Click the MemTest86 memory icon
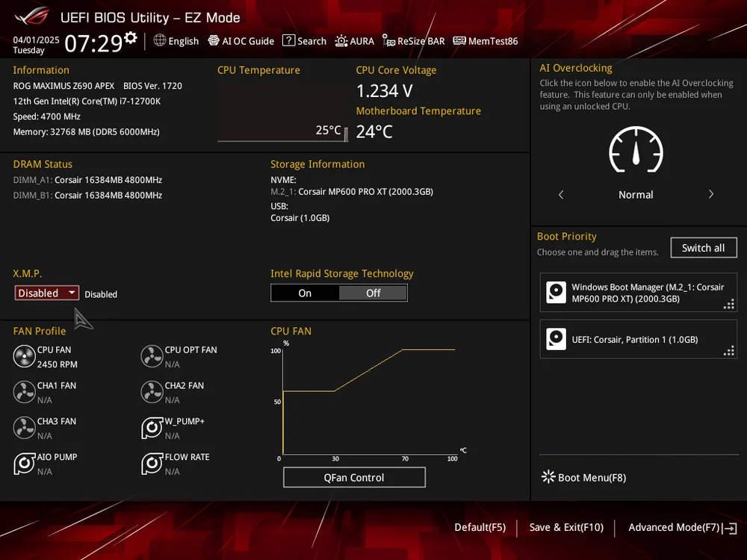 point(459,40)
